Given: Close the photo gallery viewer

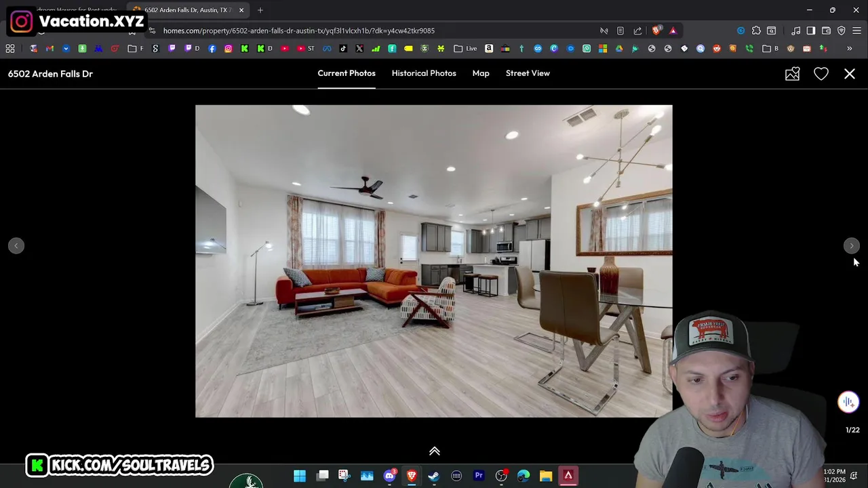Looking at the screenshot, I should tap(850, 74).
